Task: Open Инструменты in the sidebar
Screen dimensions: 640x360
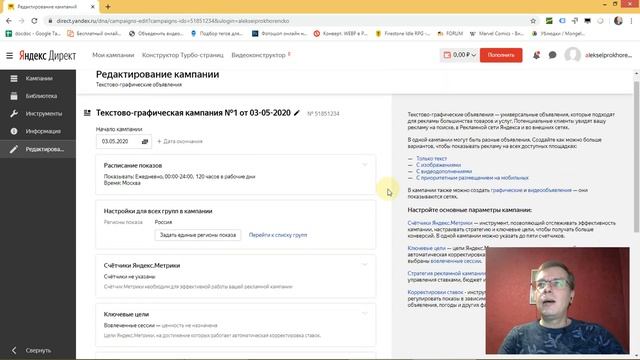Action: click(x=38, y=113)
